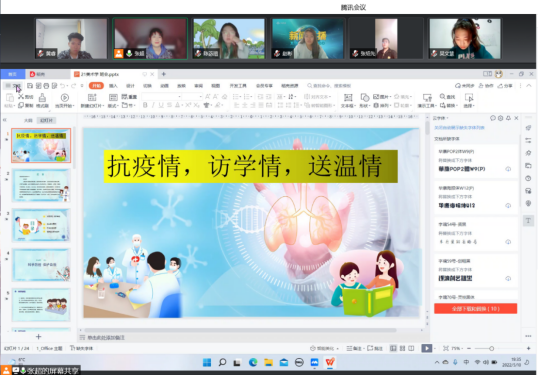This screenshot has height=375, width=539.
Task: Click the Save icon in quick access toolbar
Action: [30, 86]
